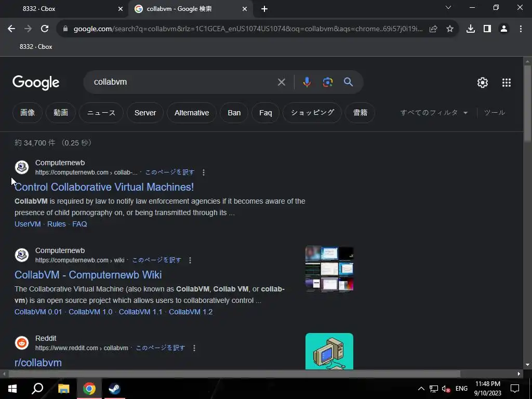Viewport: 532px width, 399px height.
Task: Open Google quick settings gear
Action: 483,83
